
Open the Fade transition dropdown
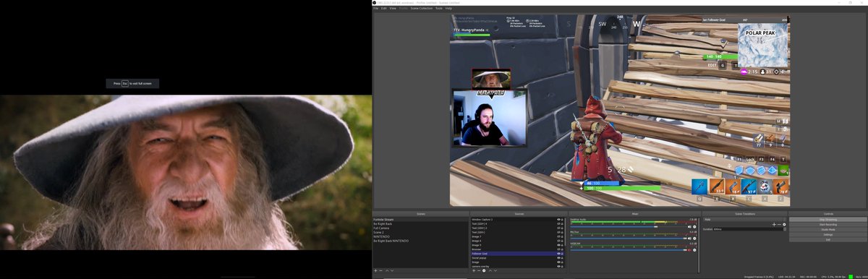744,220
